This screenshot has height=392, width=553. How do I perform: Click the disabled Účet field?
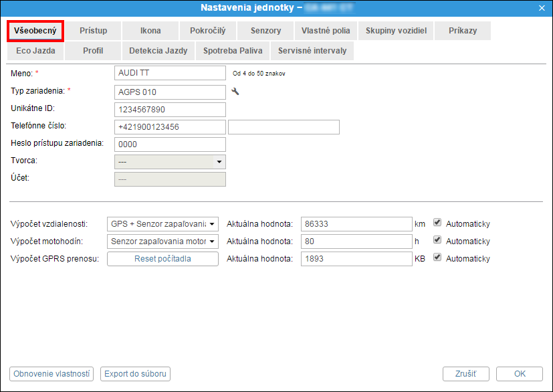tap(170, 179)
